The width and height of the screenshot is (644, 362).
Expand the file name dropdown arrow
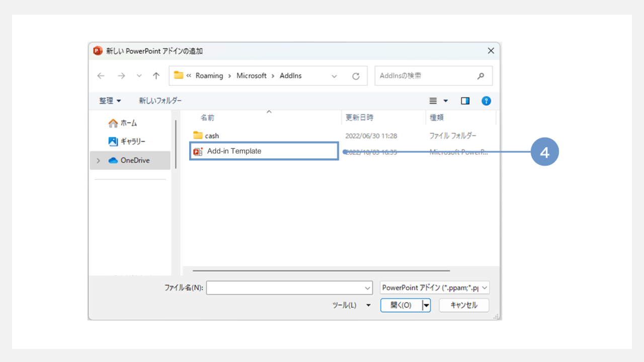tap(367, 288)
